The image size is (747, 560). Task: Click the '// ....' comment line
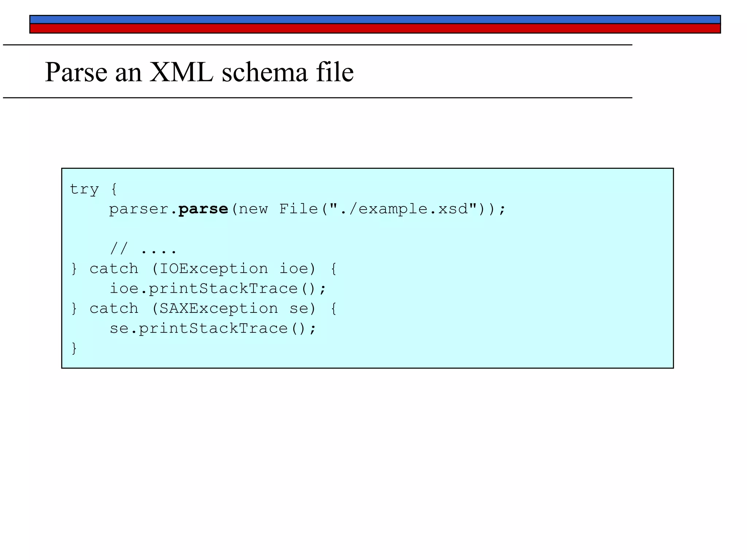pyautogui.click(x=143, y=249)
